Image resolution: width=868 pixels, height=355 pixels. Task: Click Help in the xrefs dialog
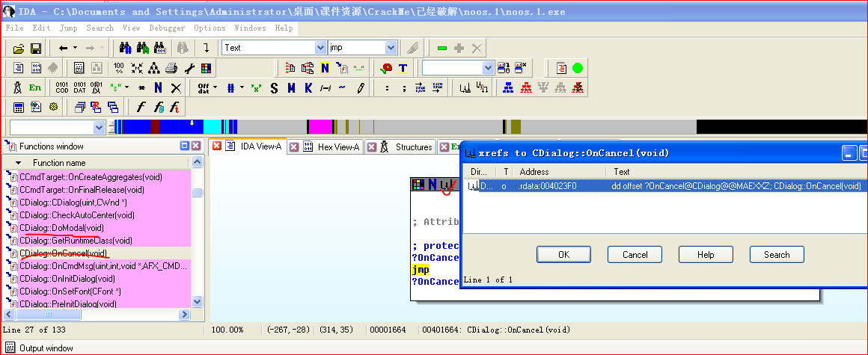[x=706, y=254]
